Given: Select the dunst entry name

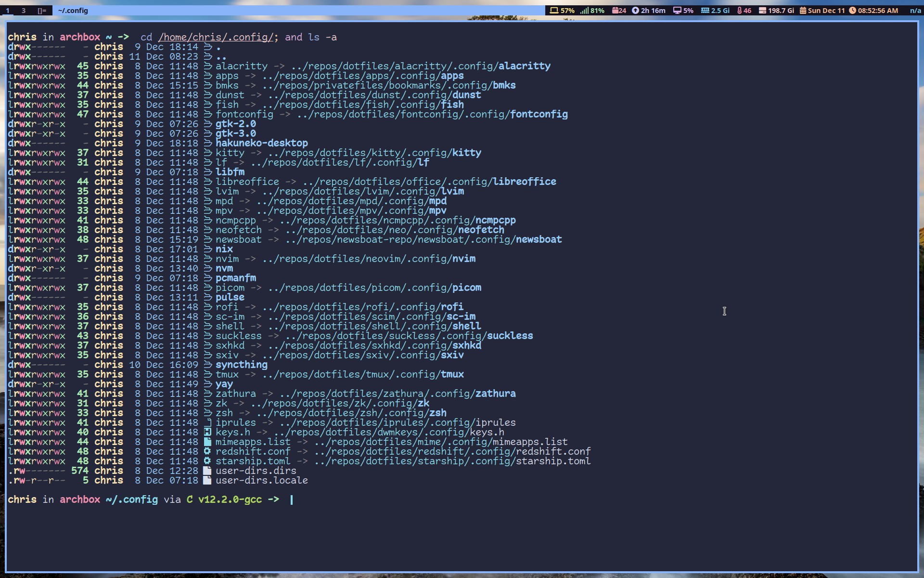Looking at the screenshot, I should pos(230,95).
